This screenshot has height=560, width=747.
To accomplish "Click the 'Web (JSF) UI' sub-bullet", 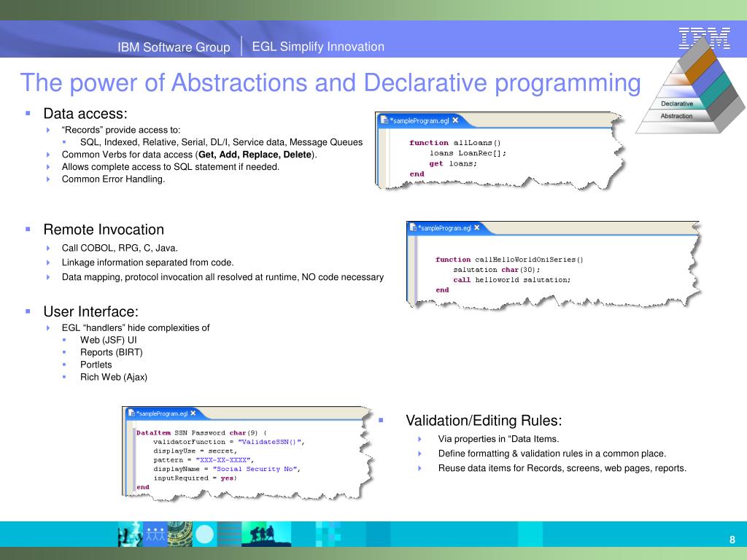I will click(x=108, y=340).
